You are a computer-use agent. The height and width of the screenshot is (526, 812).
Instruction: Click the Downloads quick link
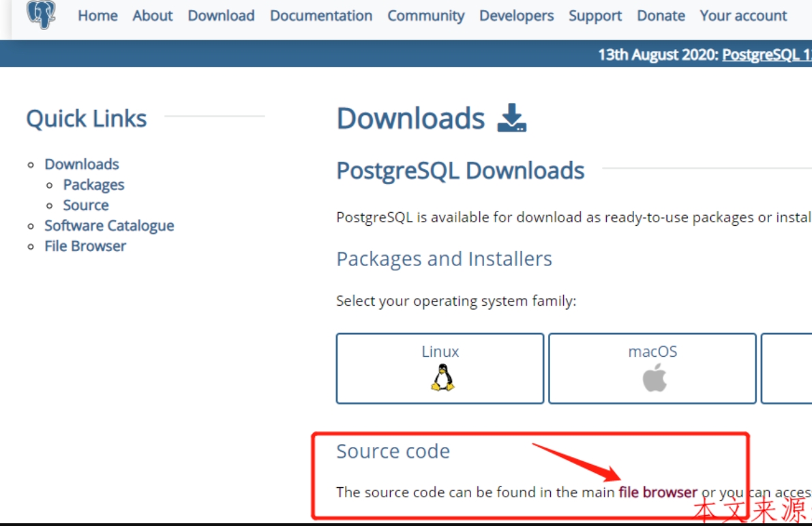[82, 164]
